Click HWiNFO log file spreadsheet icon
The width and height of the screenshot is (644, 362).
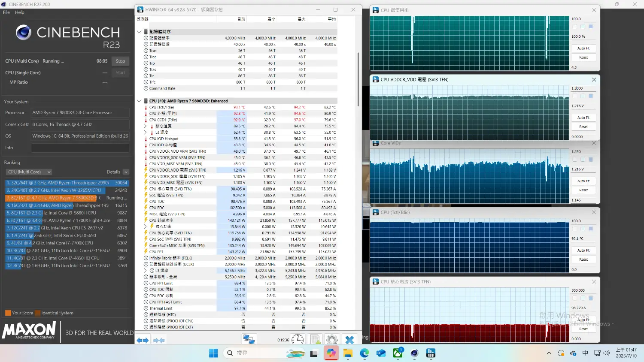pyautogui.click(x=316, y=340)
